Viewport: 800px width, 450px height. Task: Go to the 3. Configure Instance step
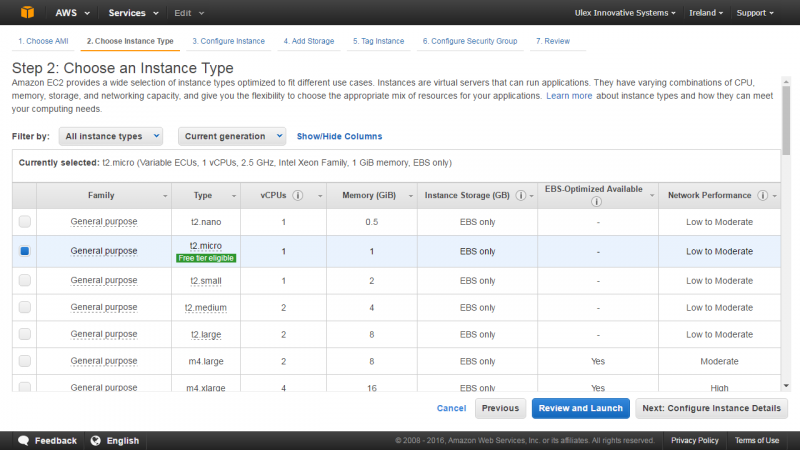[x=229, y=41]
